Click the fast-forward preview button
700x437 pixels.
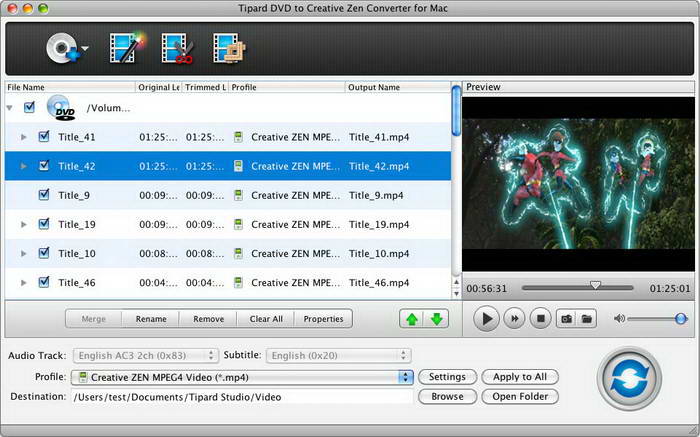(x=514, y=319)
